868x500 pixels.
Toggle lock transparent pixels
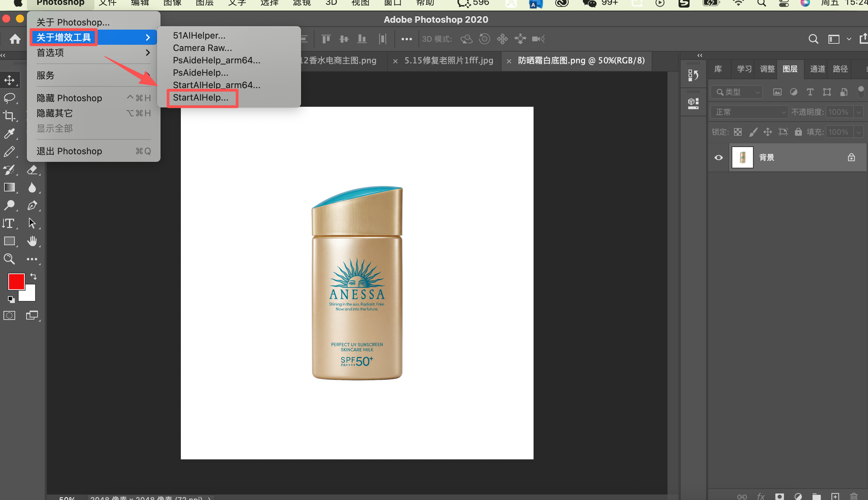pyautogui.click(x=737, y=132)
